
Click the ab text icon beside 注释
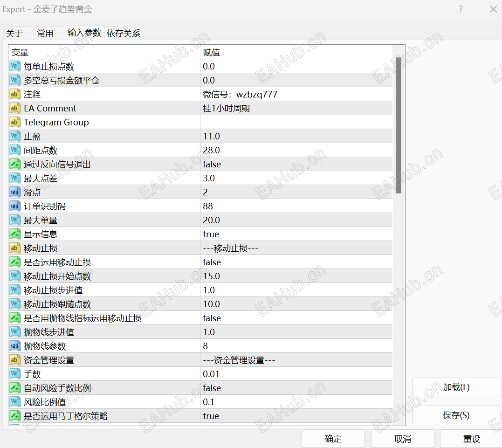[x=14, y=94]
